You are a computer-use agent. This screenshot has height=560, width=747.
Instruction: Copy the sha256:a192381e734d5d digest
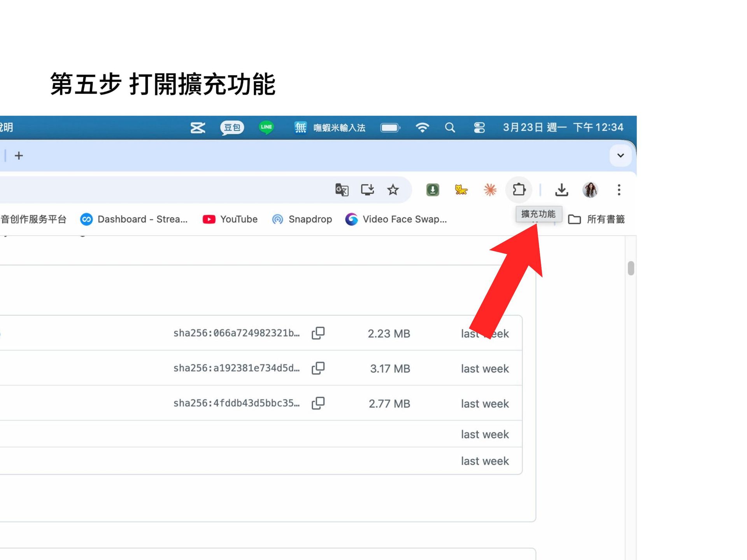click(x=318, y=368)
